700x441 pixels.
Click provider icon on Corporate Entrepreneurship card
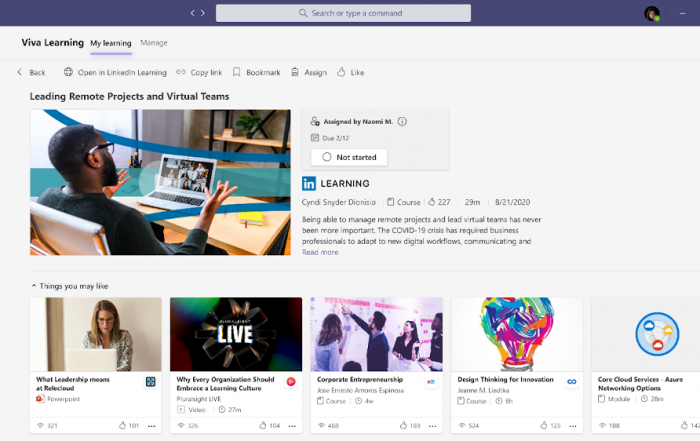pyautogui.click(x=431, y=382)
